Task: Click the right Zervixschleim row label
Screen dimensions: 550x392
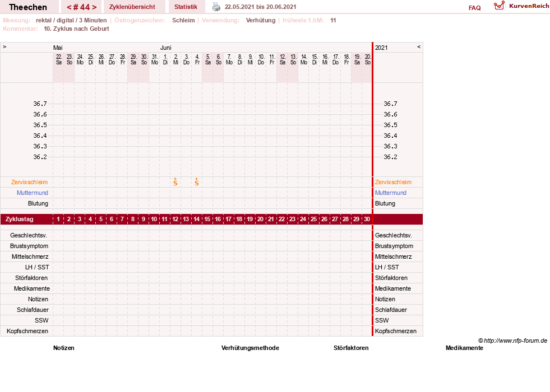Action: [393, 182]
